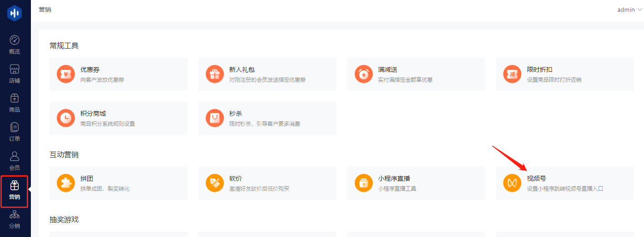The width and height of the screenshot is (644, 237).
Task: Click the 小程序直播 play icon
Action: coord(363,183)
